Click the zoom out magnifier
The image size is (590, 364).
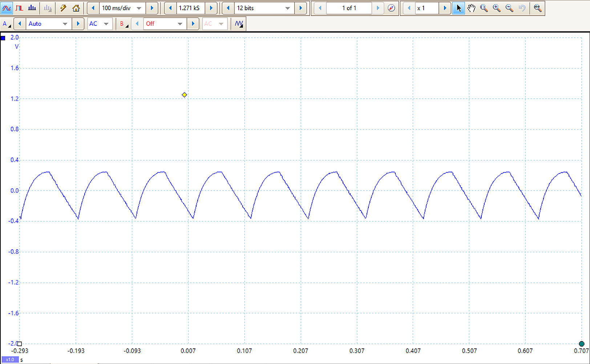click(x=509, y=8)
